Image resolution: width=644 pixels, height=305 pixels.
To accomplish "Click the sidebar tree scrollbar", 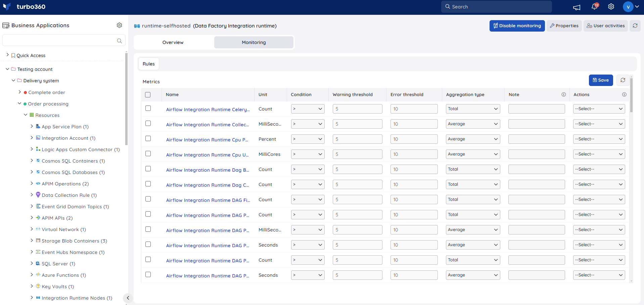I will 126,99.
